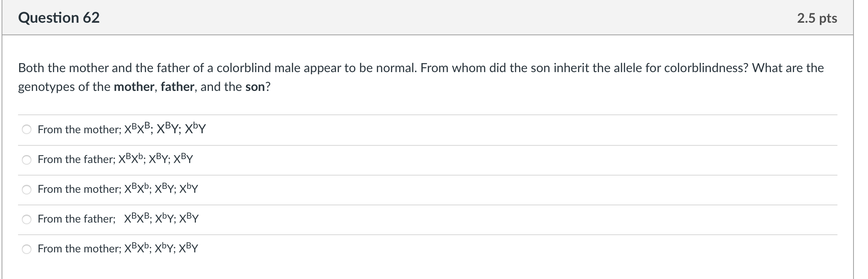Click the bold word 'son' in question
This screenshot has width=868, height=279.
[x=255, y=87]
